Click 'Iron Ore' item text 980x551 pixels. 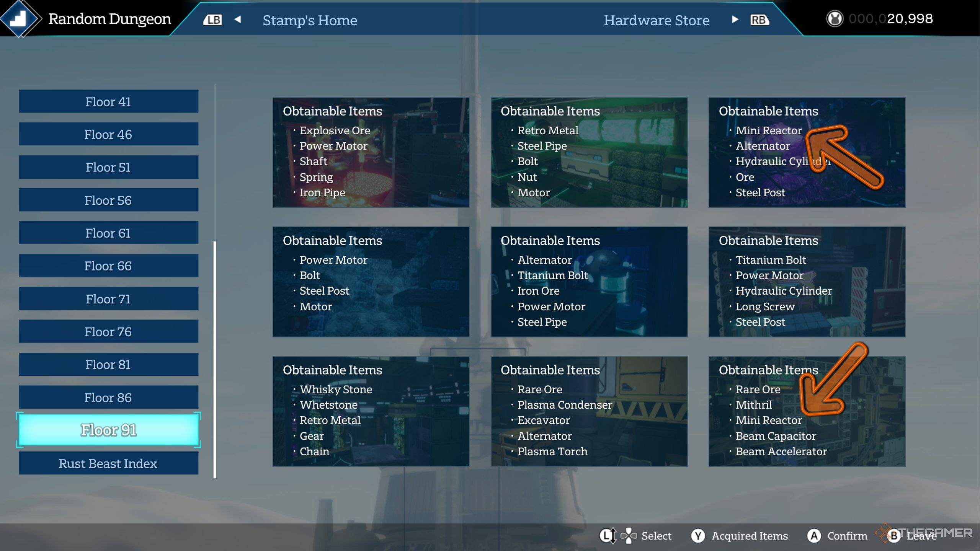(538, 291)
